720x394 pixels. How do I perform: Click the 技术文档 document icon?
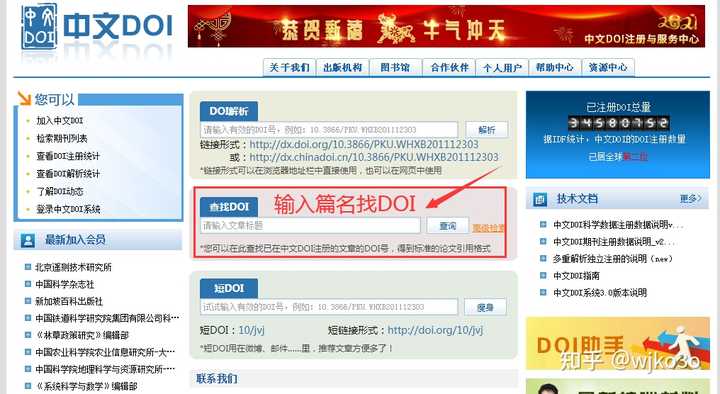click(540, 199)
